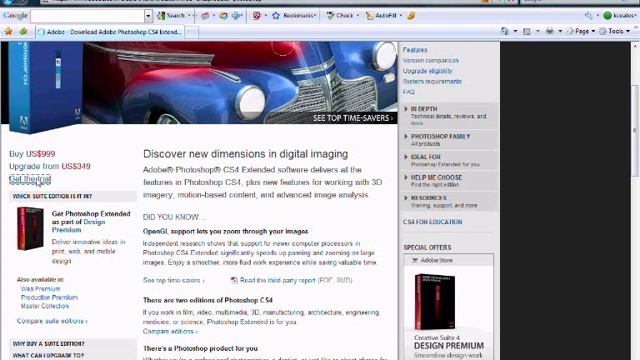Click the green signed-in account icon
This screenshot has height=360, width=640.
[607, 16]
